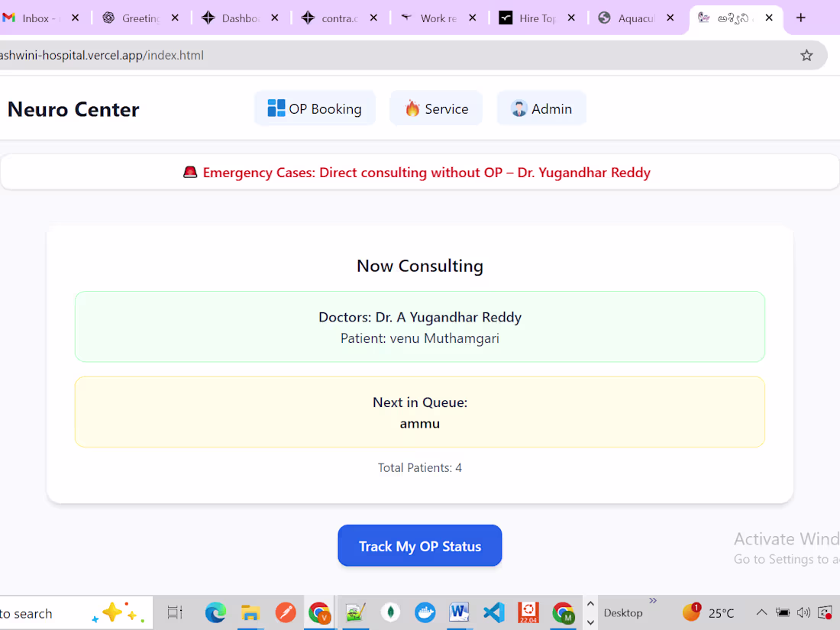Viewport: 840px width, 630px height.
Task: Click the address bar URL
Action: 102,55
